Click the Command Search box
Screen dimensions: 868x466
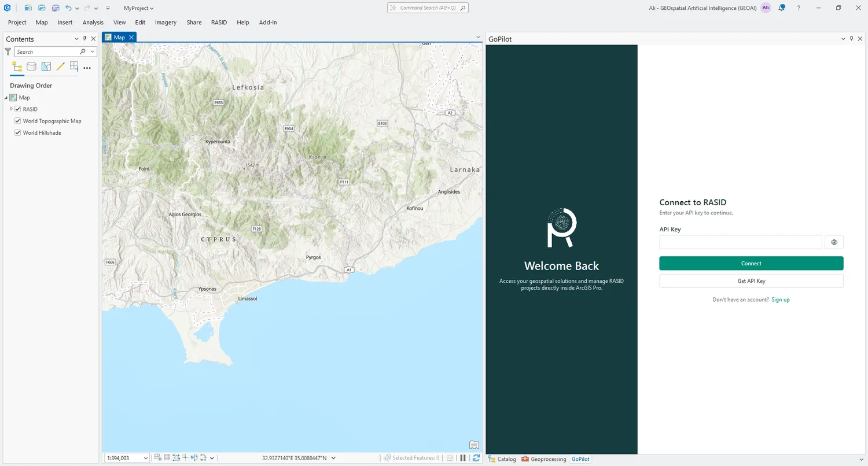click(x=428, y=8)
